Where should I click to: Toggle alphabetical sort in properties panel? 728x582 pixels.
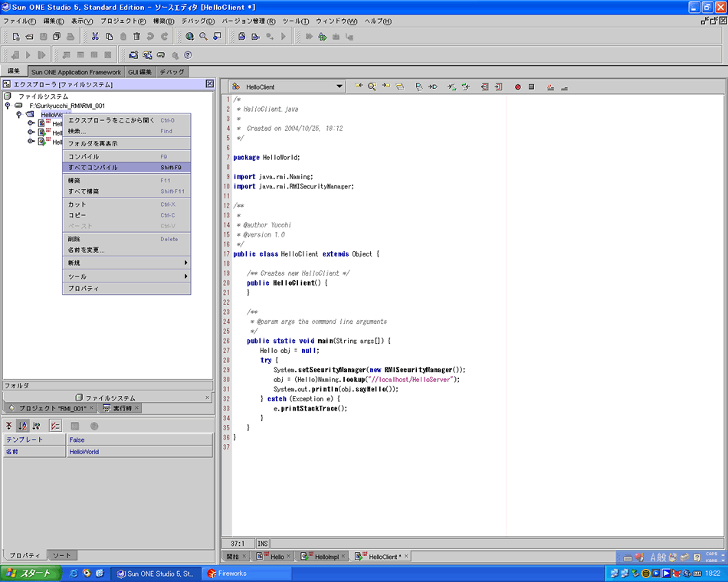pos(23,426)
